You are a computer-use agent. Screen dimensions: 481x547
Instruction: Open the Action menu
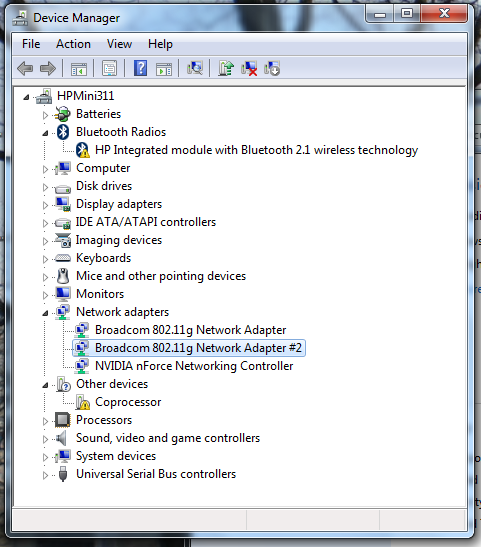(73, 44)
